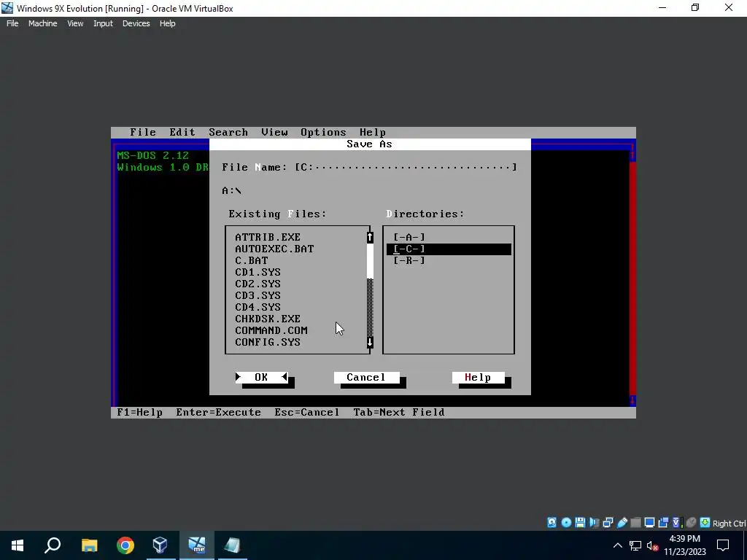Select CD2.SYS in the file list
747x560 pixels.
(258, 284)
